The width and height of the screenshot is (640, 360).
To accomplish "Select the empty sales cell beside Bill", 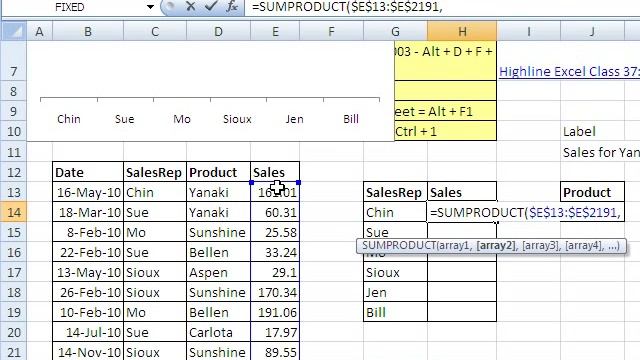I will point(462,312).
